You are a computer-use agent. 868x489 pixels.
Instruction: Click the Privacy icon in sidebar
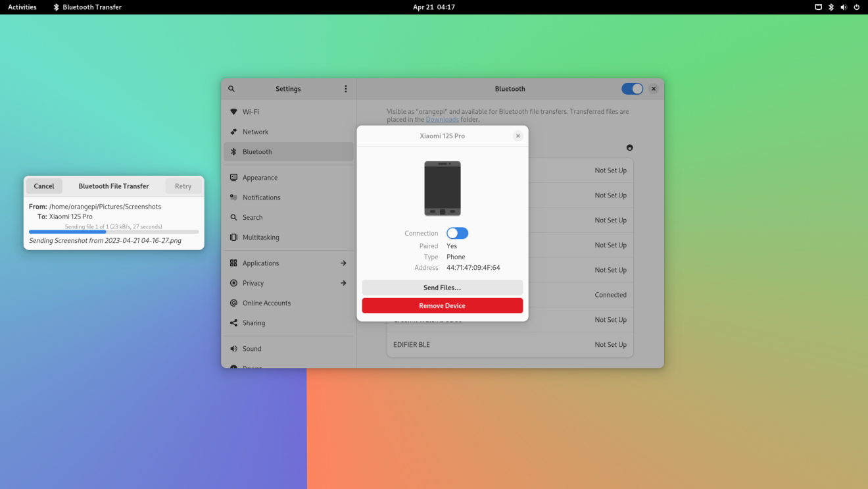point(233,283)
